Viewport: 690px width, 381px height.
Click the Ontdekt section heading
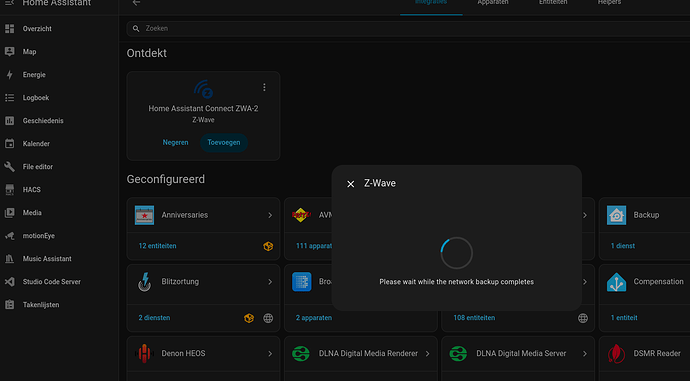[x=147, y=53]
